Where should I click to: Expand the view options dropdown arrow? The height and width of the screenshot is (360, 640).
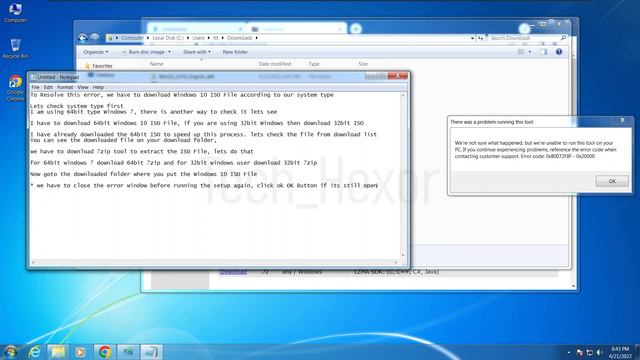[x=530, y=52]
